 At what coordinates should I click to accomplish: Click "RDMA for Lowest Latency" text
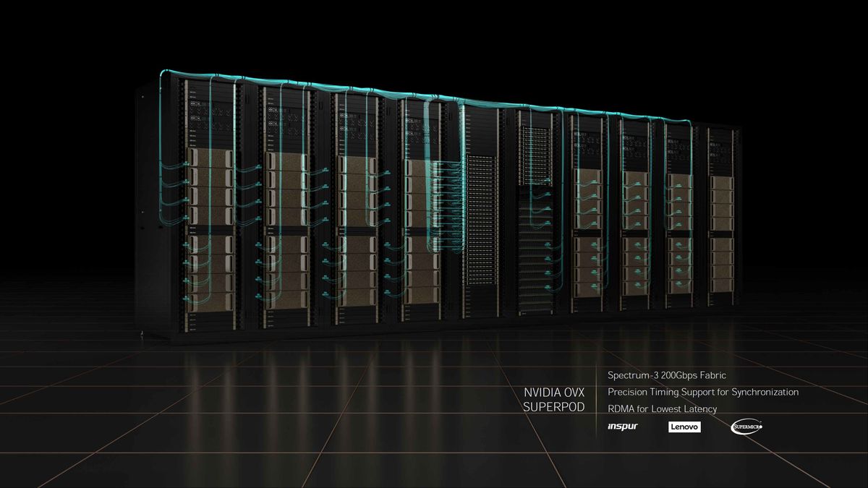click(x=663, y=409)
